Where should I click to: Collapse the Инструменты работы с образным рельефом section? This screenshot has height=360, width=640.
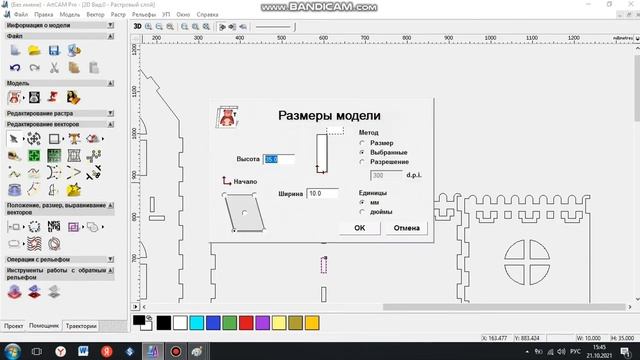click(x=111, y=270)
